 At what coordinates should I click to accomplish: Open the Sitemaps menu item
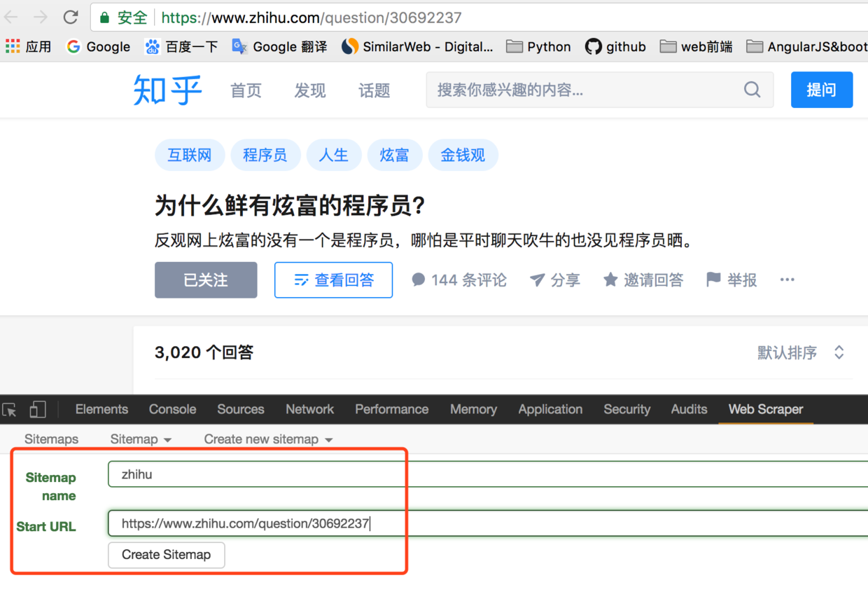(51, 439)
